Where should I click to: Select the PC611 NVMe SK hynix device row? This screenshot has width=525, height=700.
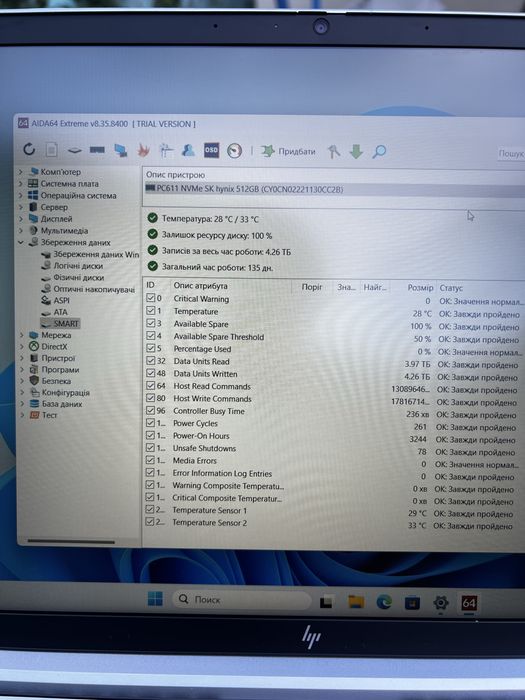click(335, 189)
